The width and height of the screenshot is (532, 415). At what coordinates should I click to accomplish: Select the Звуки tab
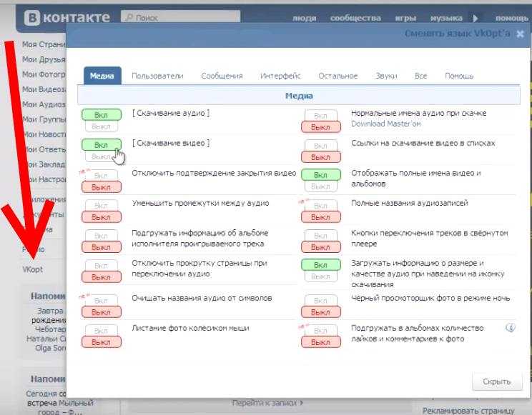point(386,76)
